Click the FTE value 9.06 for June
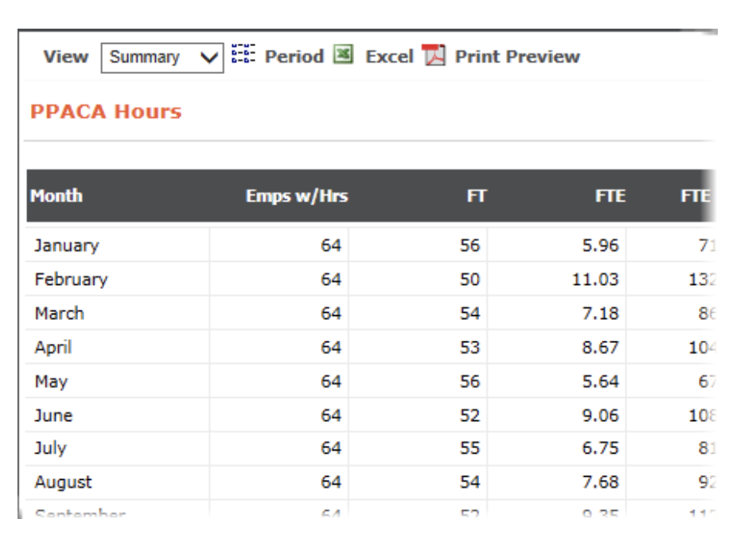The height and width of the screenshot is (546, 756). point(600,415)
